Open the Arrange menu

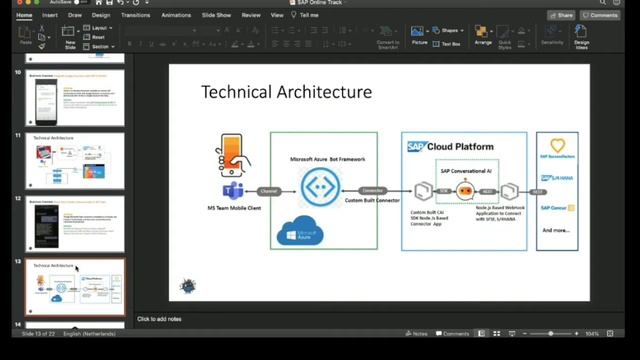pyautogui.click(x=483, y=36)
